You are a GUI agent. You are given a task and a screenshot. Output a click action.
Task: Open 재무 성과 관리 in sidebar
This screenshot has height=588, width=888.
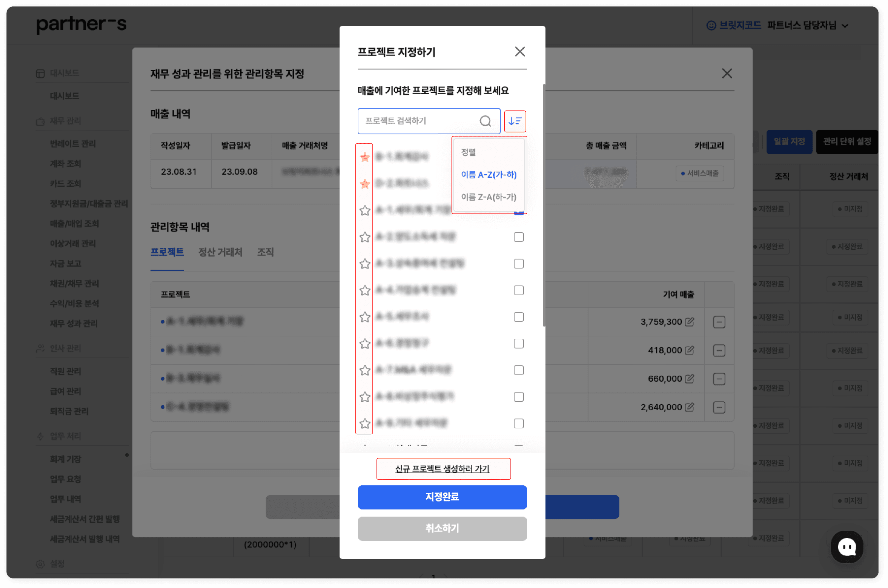74,323
